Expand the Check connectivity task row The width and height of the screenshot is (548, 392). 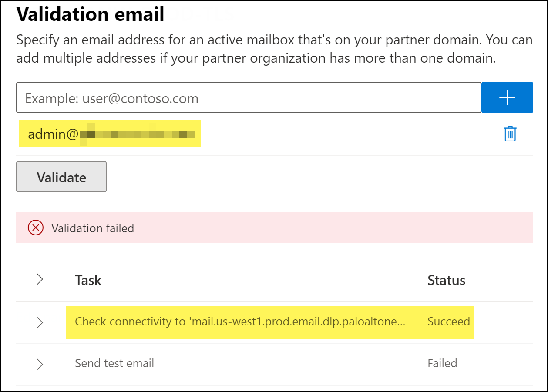pyautogui.click(x=40, y=322)
